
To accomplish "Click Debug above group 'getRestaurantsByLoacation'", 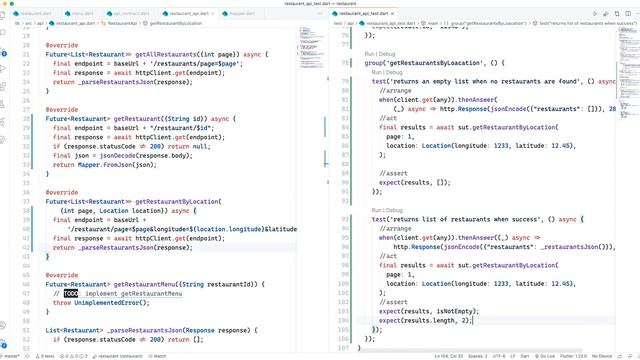I will (387, 54).
